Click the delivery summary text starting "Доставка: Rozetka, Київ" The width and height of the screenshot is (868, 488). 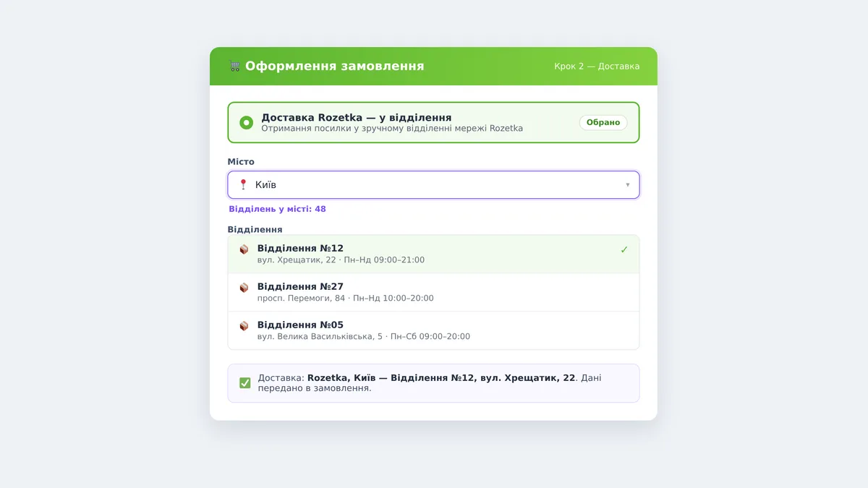coord(430,382)
